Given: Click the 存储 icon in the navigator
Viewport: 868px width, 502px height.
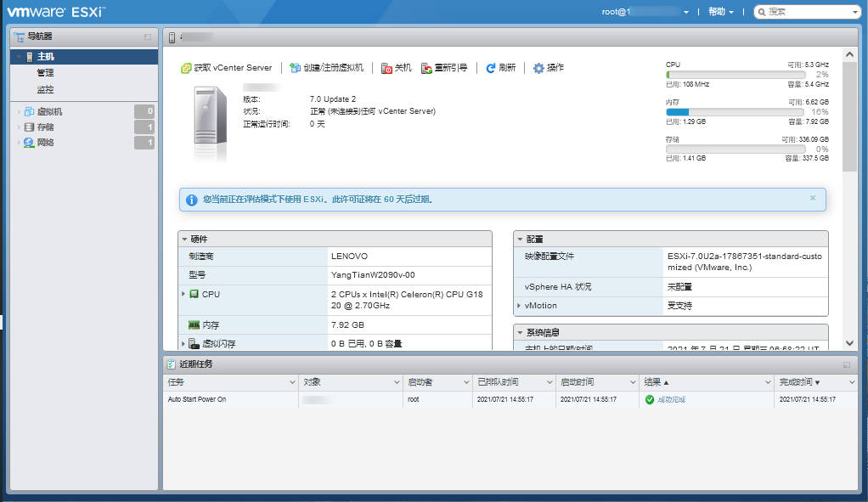Looking at the screenshot, I should tap(29, 127).
